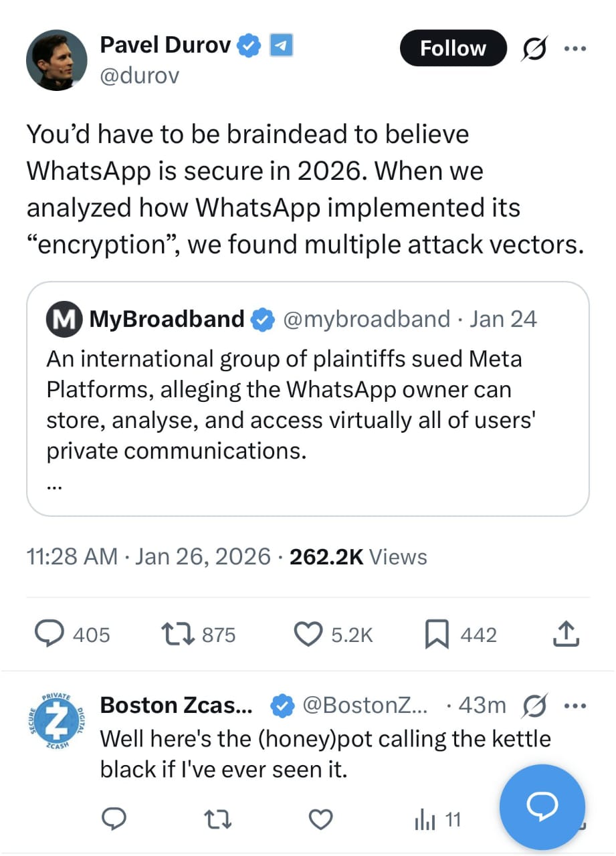Open the reply composer on Durov's post

point(48,634)
